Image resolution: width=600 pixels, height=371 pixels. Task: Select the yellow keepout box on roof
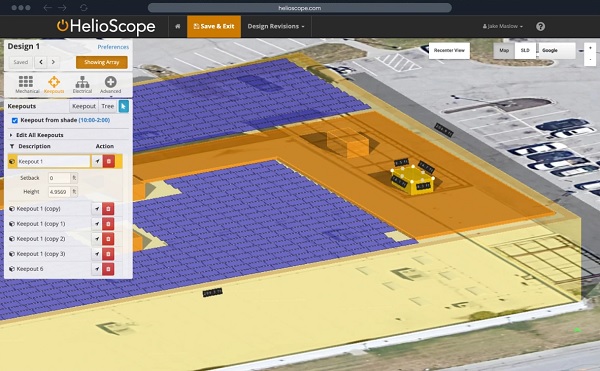tap(413, 181)
